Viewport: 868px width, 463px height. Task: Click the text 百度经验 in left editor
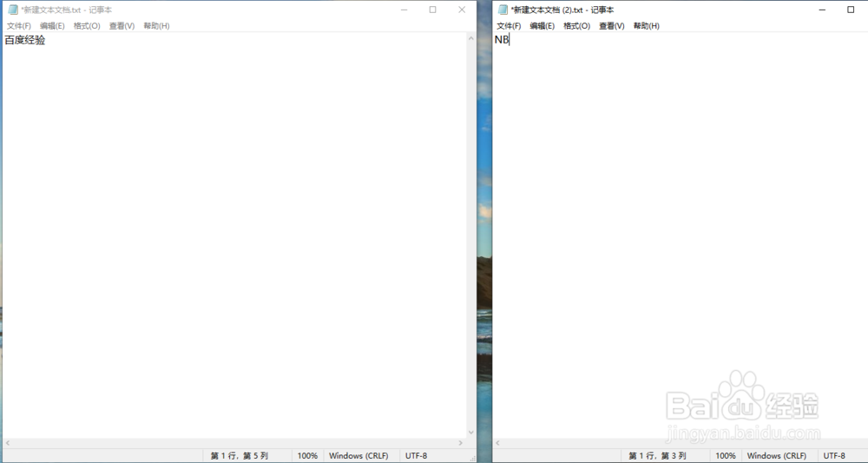pyautogui.click(x=25, y=40)
